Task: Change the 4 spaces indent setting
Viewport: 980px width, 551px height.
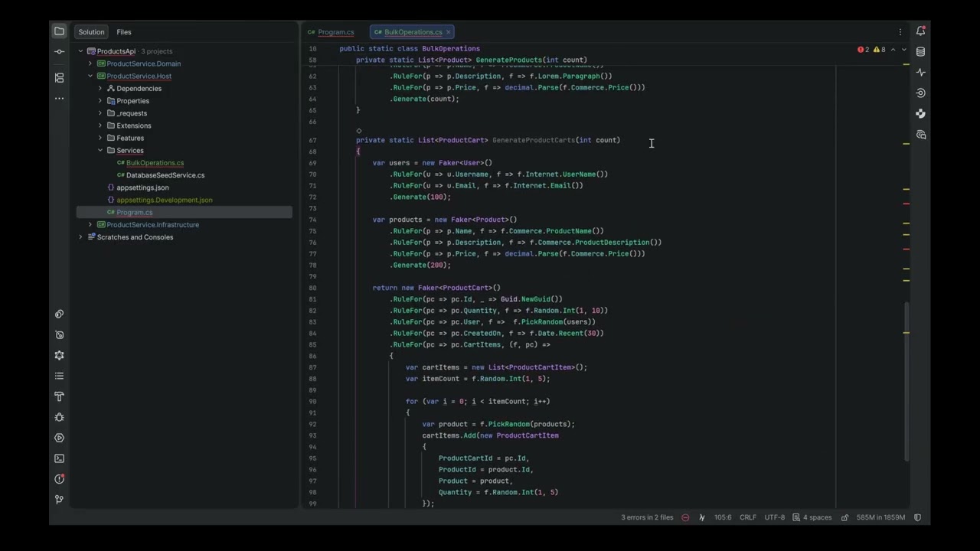Action: pos(812,517)
